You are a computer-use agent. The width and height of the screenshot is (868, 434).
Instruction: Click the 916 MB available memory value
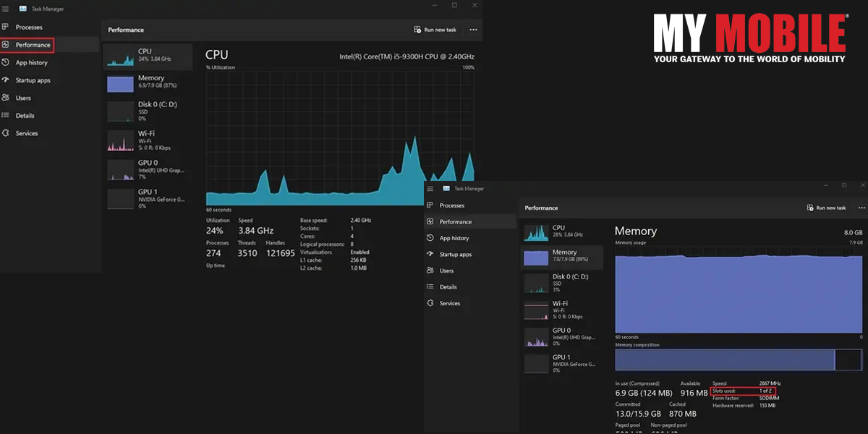[x=694, y=393]
